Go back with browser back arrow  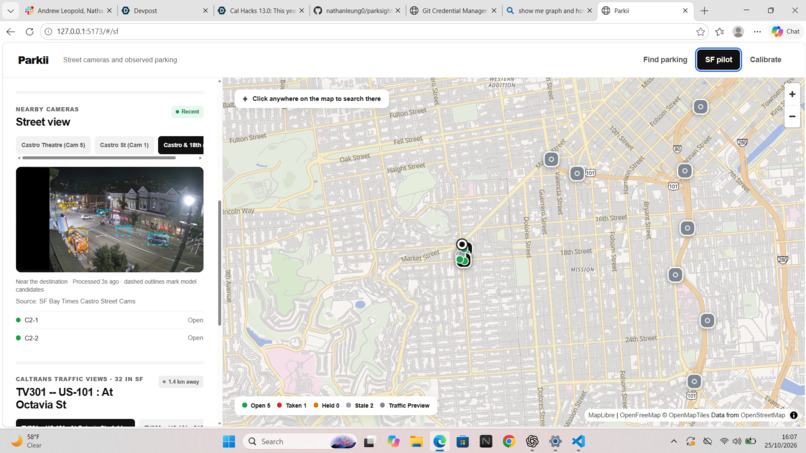pos(10,31)
